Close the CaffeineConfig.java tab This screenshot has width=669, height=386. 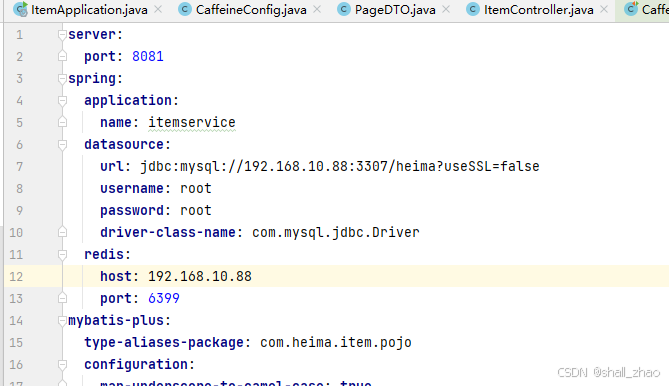pos(317,9)
